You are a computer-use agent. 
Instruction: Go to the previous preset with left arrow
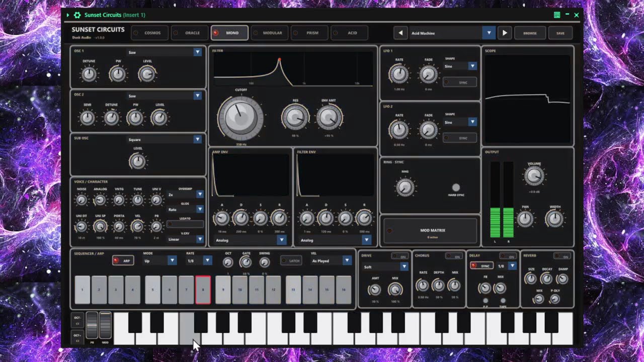click(400, 33)
